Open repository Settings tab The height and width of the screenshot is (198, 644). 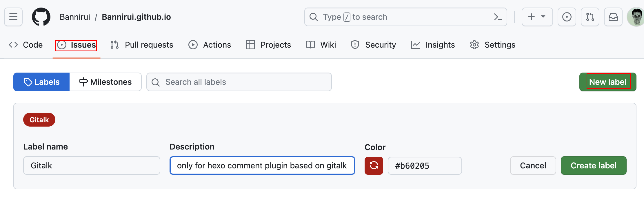click(x=492, y=45)
